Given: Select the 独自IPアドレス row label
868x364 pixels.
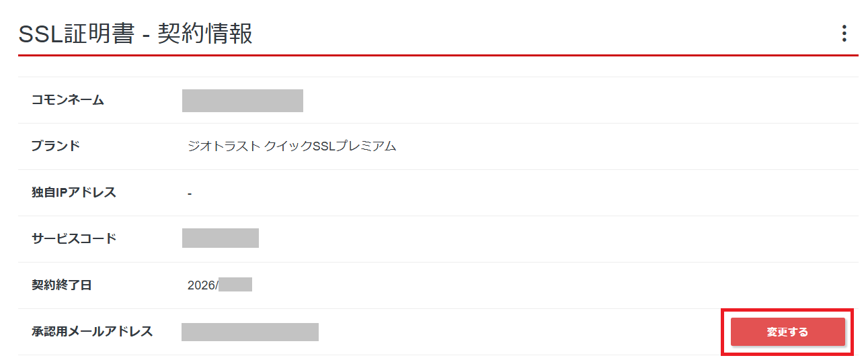Looking at the screenshot, I should click(x=73, y=192).
